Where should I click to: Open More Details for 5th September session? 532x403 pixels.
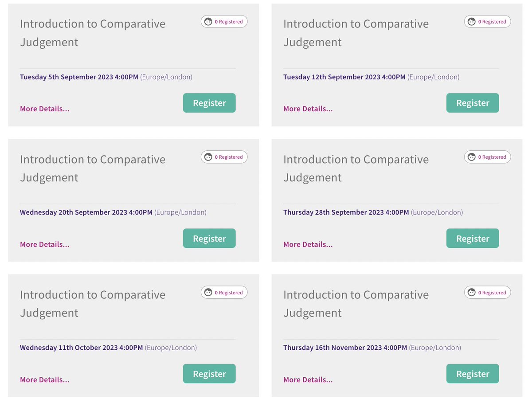pyautogui.click(x=45, y=109)
